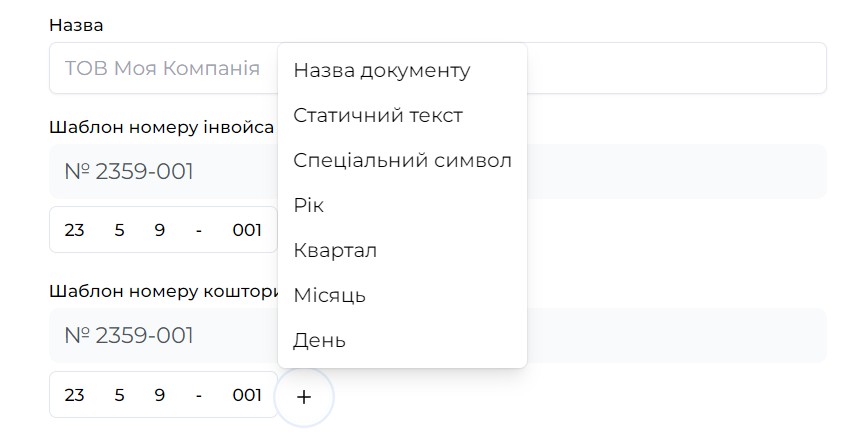Select 'Назва документу' from the dropdown menu
This screenshot has width=847, height=435.
(x=381, y=71)
